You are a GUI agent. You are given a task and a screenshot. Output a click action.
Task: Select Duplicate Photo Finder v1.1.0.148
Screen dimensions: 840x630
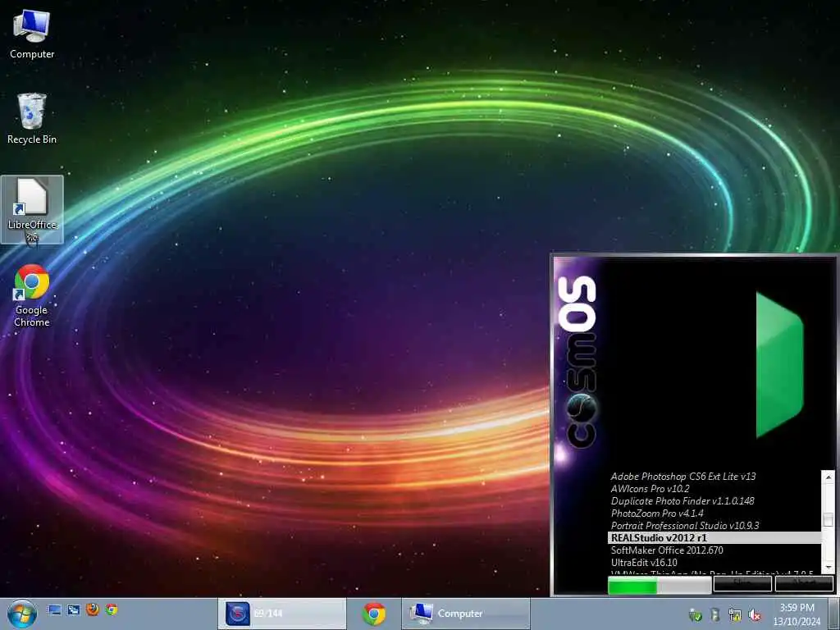[x=682, y=501]
